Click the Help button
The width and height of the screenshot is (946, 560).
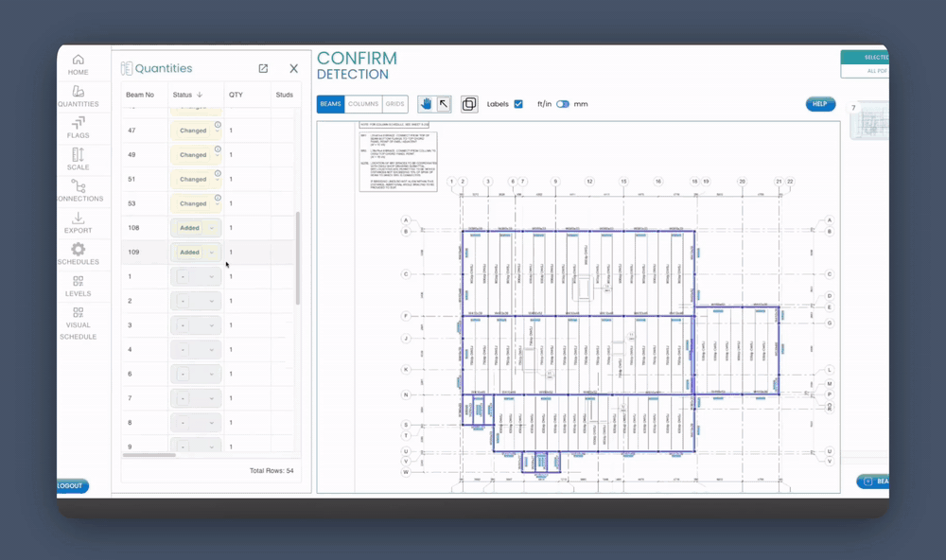820,104
